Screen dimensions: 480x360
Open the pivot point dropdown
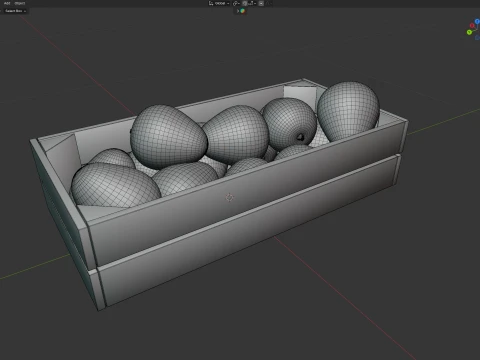point(236,3)
